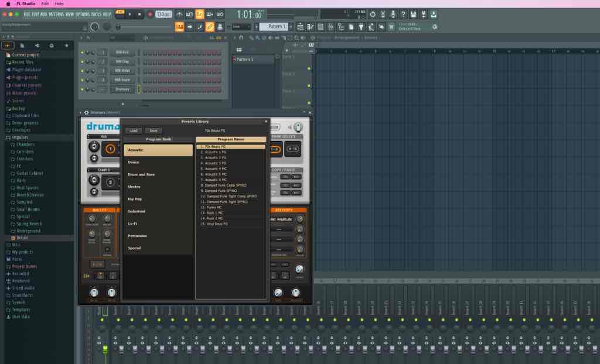Click the online news globe icon
This screenshot has width=600, height=364.
(435, 27)
